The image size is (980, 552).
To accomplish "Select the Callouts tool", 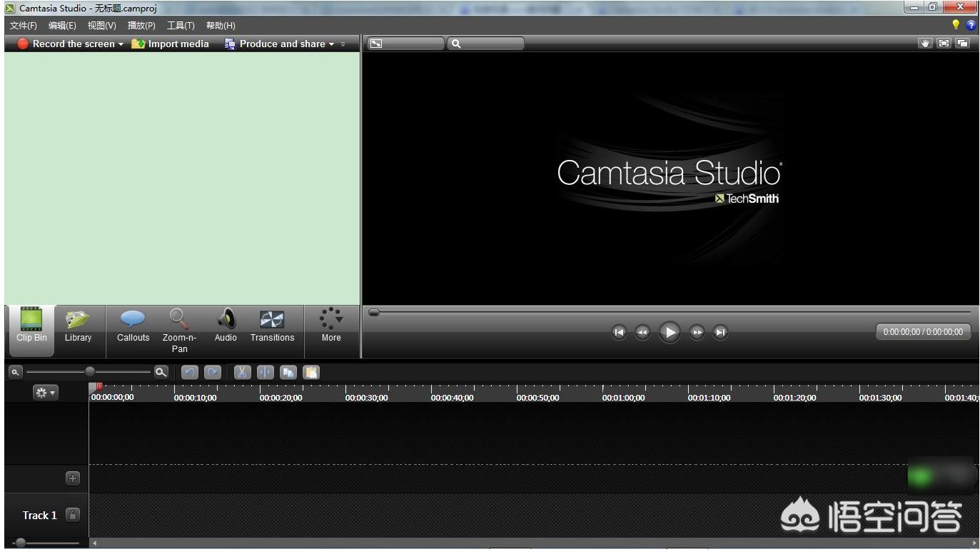I will tap(133, 326).
